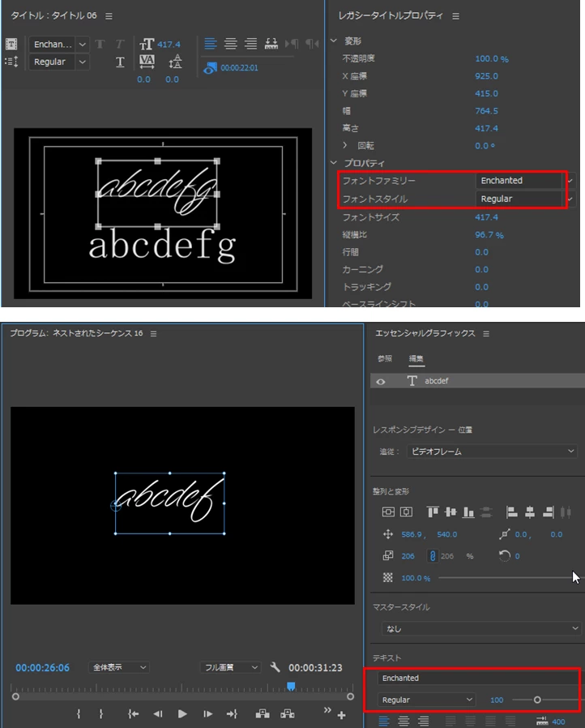Open the フル画質 playback resolution dropdown

click(231, 667)
